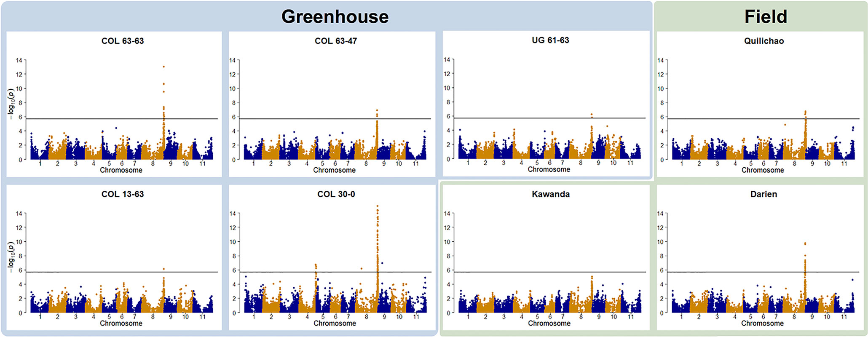Click Chromosome axis label under COL 30-0
The width and height of the screenshot is (868, 337).
click(x=335, y=324)
